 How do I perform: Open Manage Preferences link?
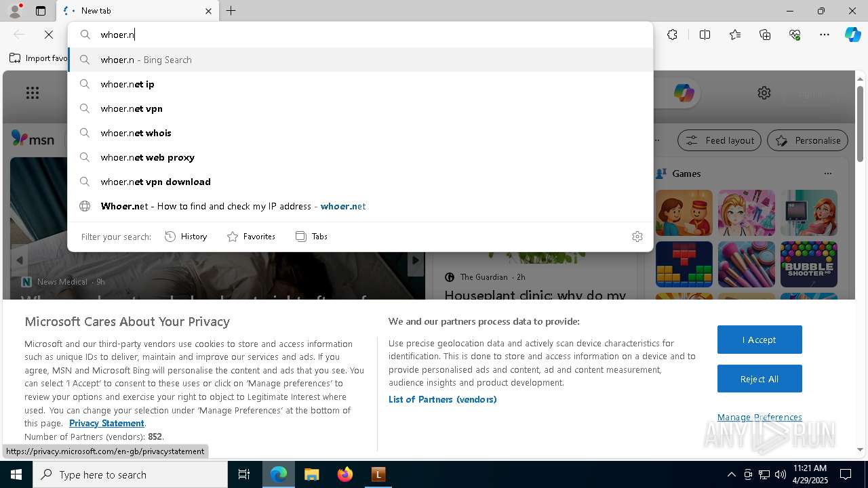(x=759, y=417)
